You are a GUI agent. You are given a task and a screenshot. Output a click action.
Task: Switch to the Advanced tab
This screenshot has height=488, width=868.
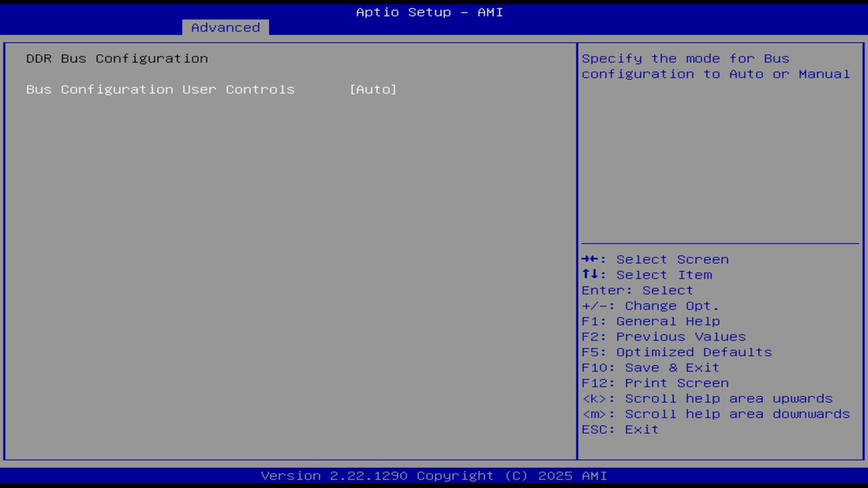pos(225,27)
